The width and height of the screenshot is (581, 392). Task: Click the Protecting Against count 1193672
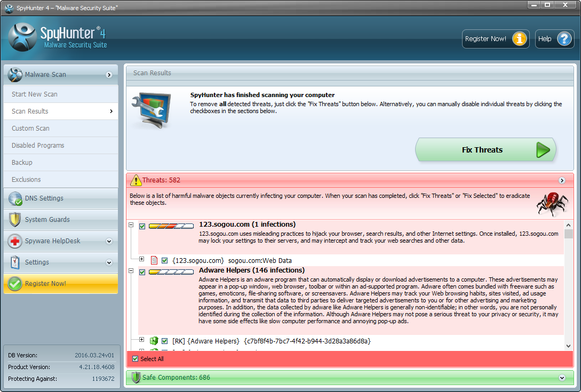[x=104, y=379]
